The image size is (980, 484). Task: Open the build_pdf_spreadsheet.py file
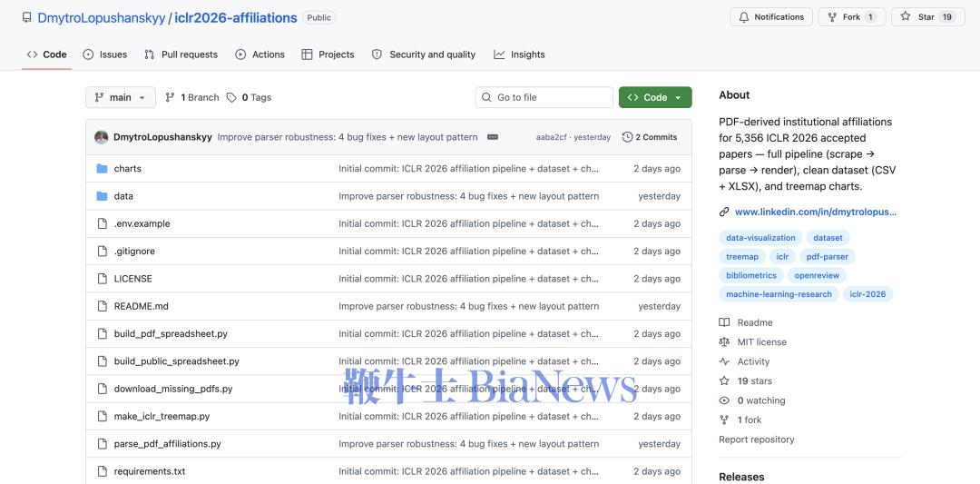171,334
